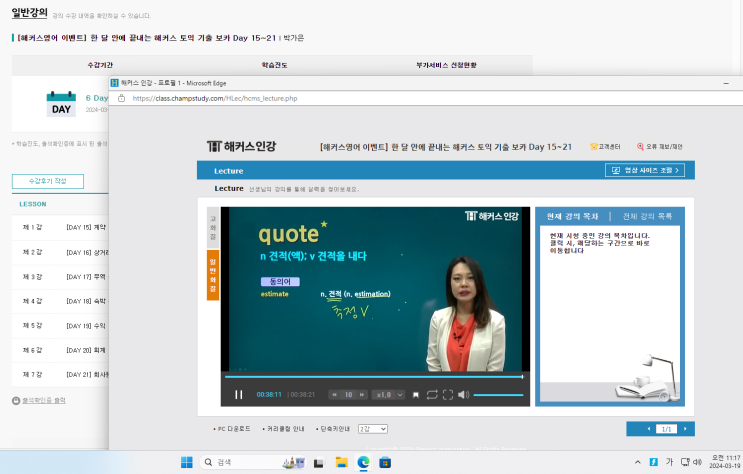
Task: Open Task View from taskbar
Action: tap(318, 463)
